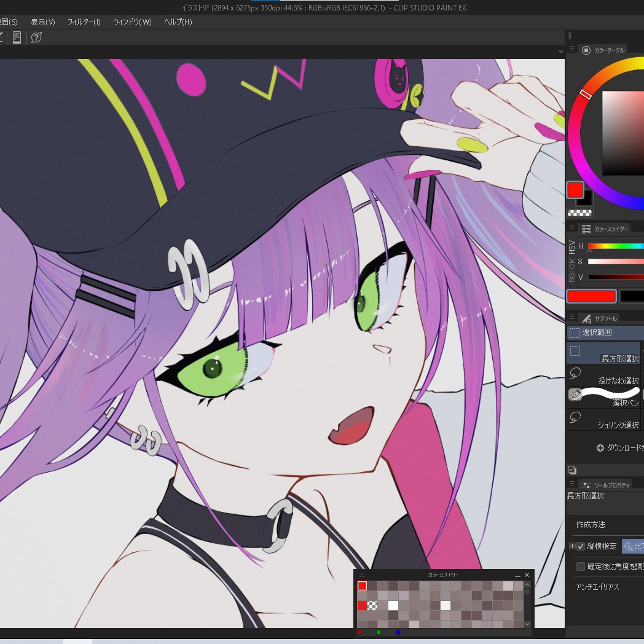Select the CMYK color mode tab
This screenshot has height=644, width=644.
[571, 263]
